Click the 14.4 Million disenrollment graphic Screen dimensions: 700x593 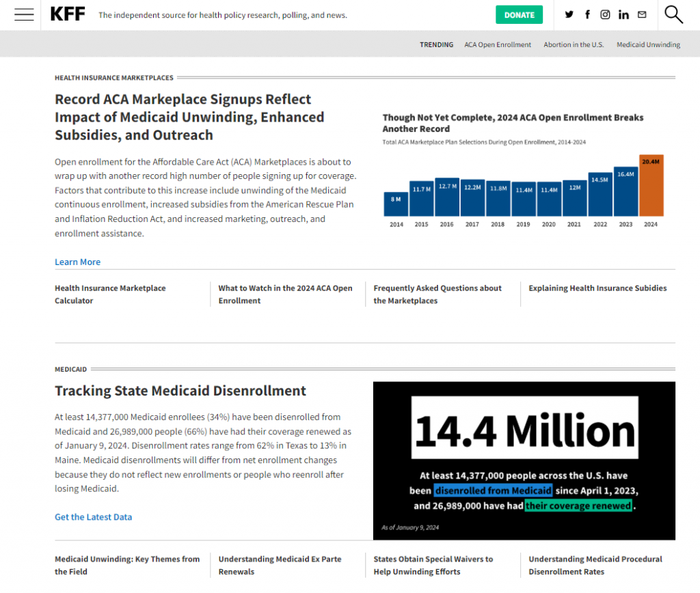[524, 460]
